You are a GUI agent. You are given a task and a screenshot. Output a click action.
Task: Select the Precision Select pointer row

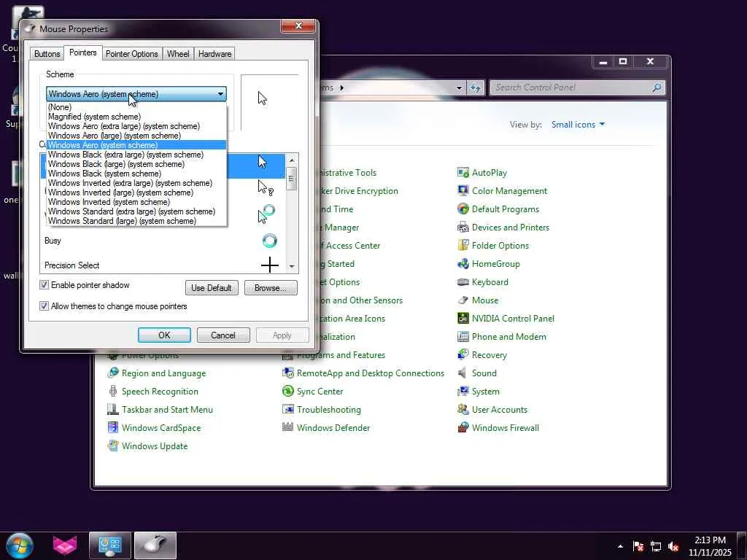[x=163, y=265]
